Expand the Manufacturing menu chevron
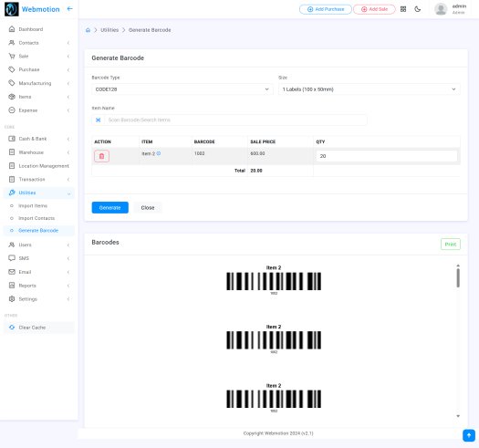This screenshot has height=448, width=479. pos(68,83)
